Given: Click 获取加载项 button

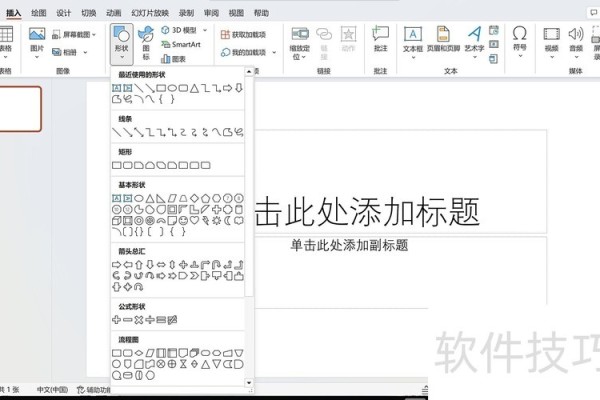Looking at the screenshot, I should coord(243,34).
